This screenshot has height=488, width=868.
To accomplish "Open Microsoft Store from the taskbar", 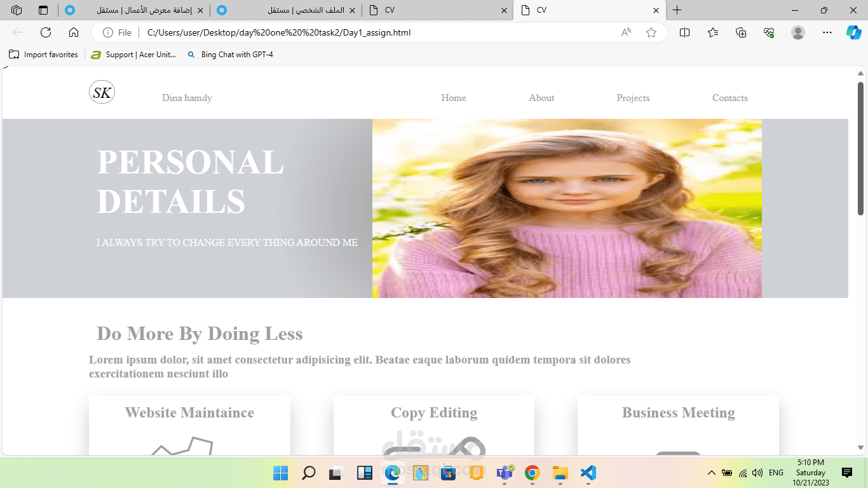I will tap(448, 473).
